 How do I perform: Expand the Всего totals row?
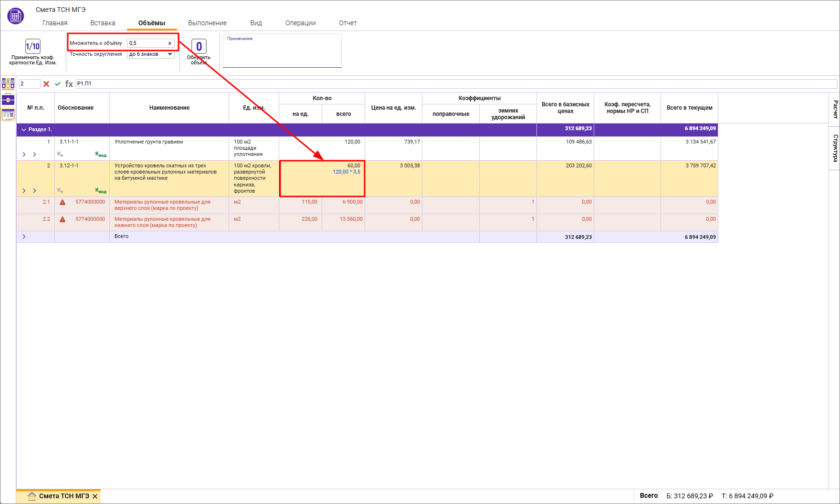[24, 237]
